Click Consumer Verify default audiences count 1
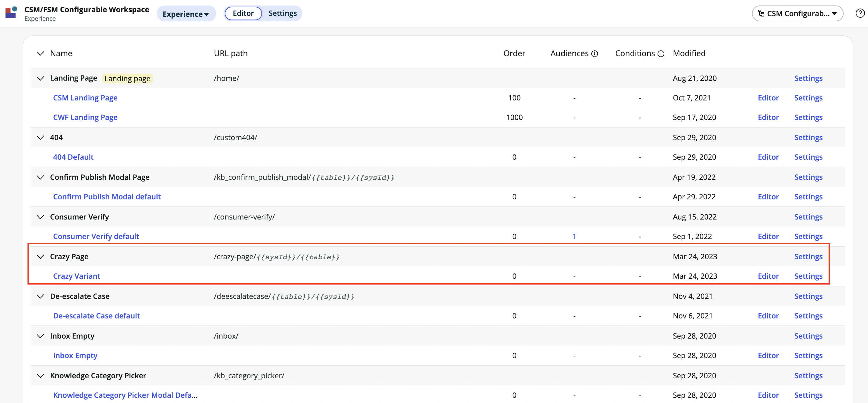This screenshot has height=403, width=868. (x=574, y=237)
